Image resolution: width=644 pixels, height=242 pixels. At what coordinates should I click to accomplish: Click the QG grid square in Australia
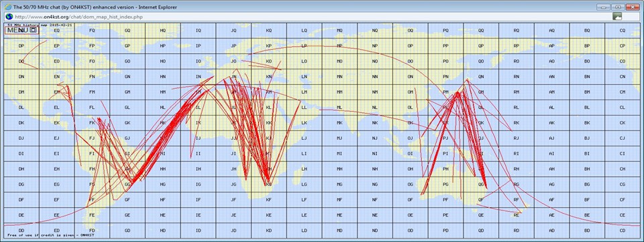pyautogui.click(x=481, y=184)
